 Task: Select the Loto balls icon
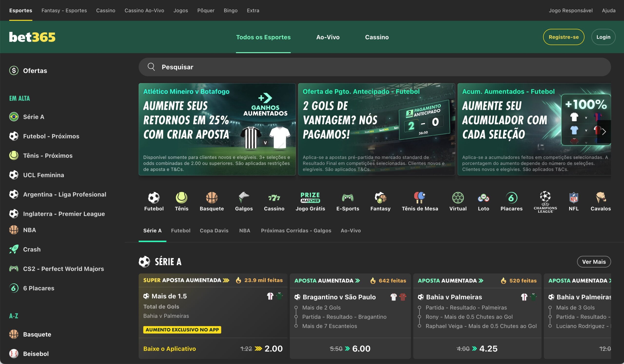(483, 197)
